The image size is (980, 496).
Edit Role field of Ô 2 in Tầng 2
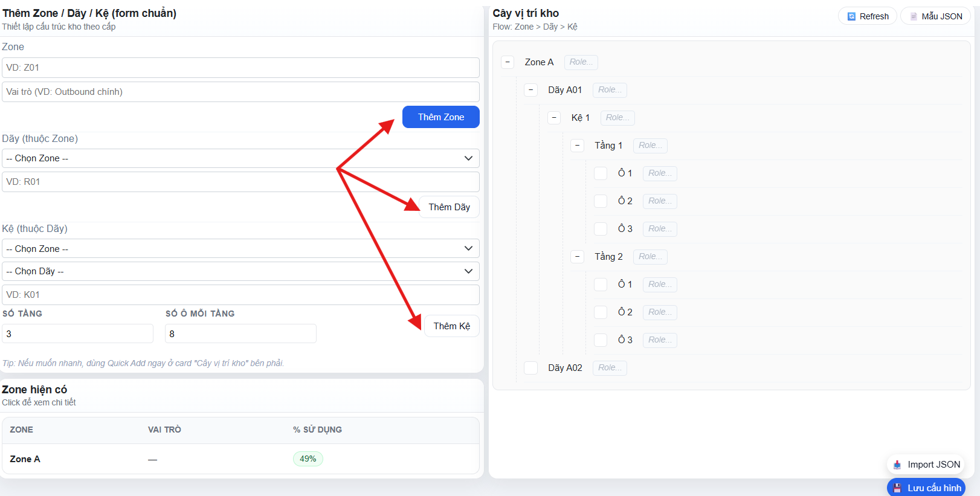660,312
